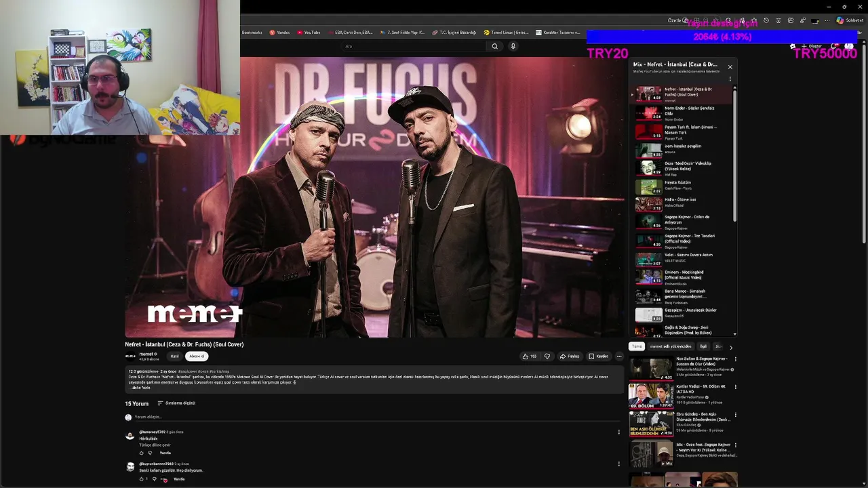Open Copilot via the Sohbet et button
868x488 pixels.
pyautogui.click(x=850, y=20)
